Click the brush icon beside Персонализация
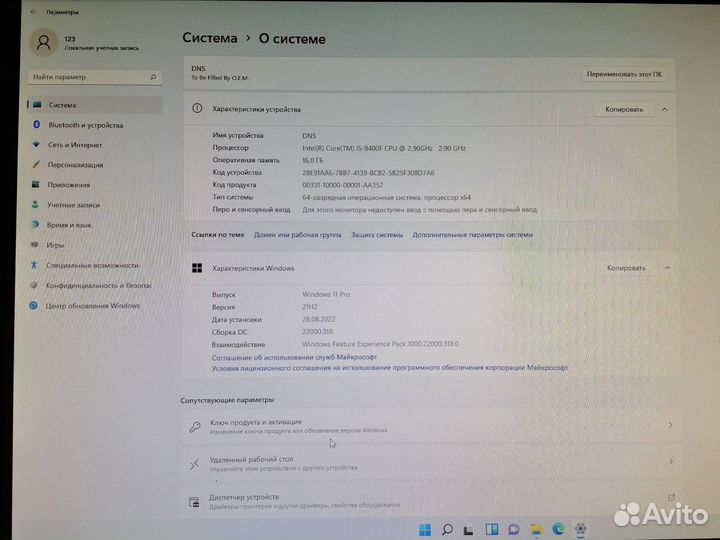This screenshot has height=540, width=720. click(36, 164)
